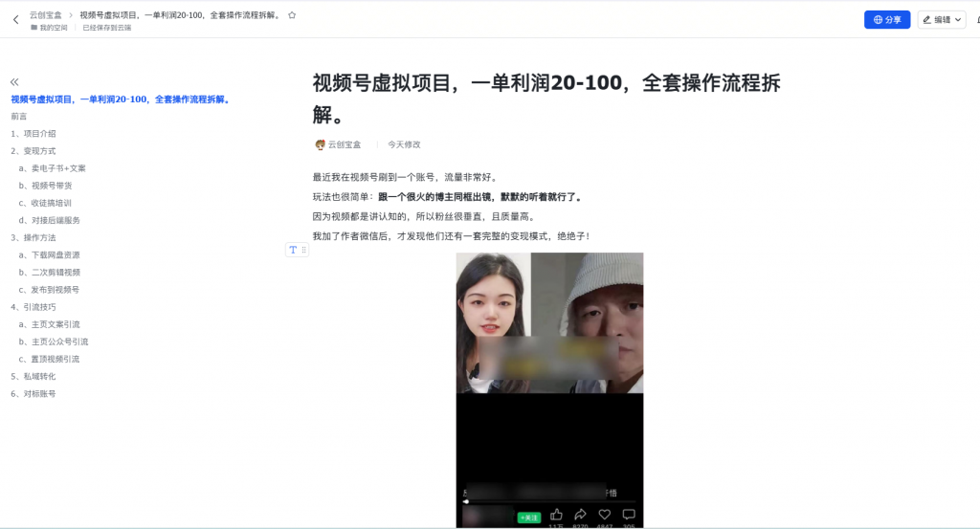Click the 今天修改 modification label

pos(404,144)
